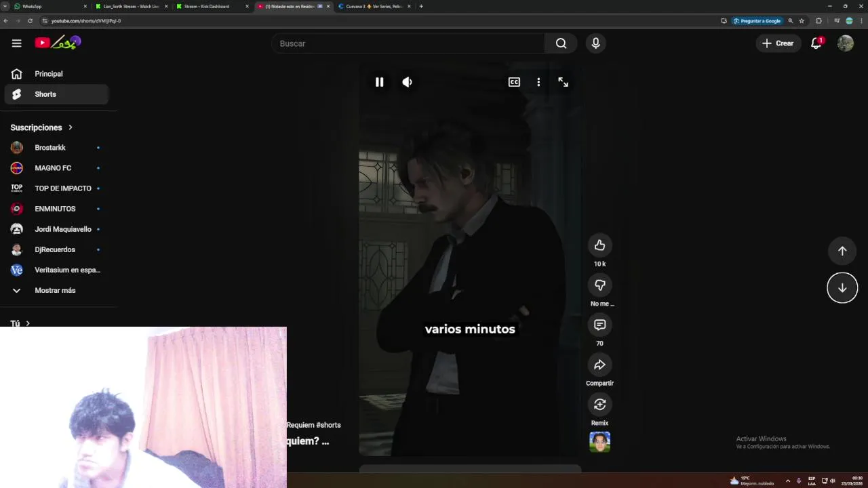The image size is (868, 488).
Task: Open the notifications bell
Action: click(816, 43)
